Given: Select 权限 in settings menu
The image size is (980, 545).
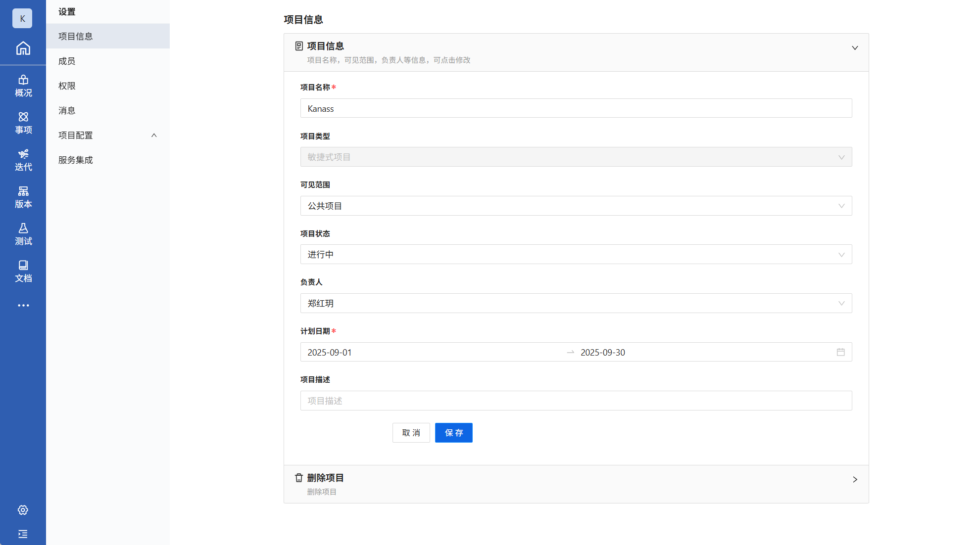Looking at the screenshot, I should point(67,86).
